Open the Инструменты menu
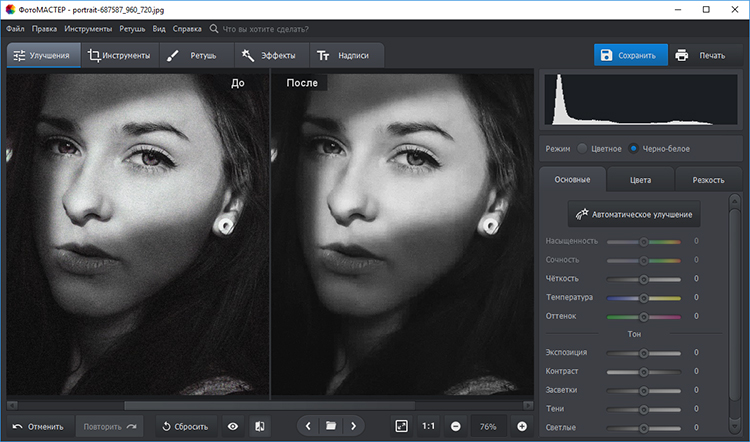750x442 pixels. coord(88,29)
